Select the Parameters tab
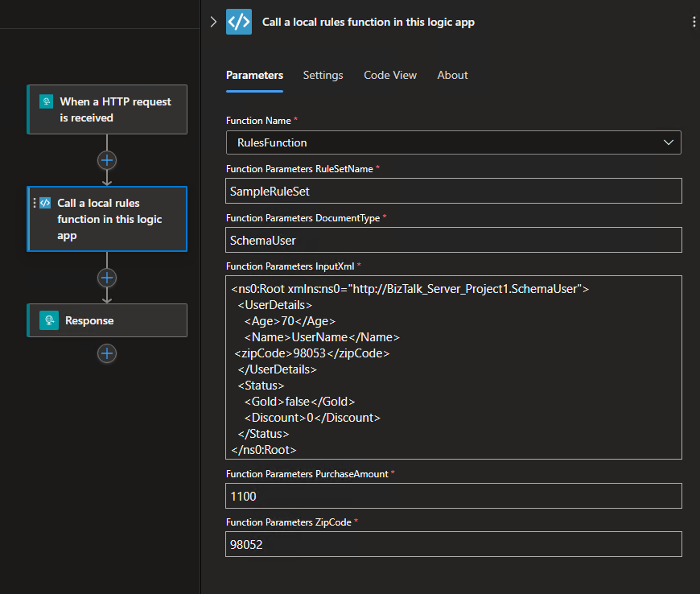 (x=254, y=75)
